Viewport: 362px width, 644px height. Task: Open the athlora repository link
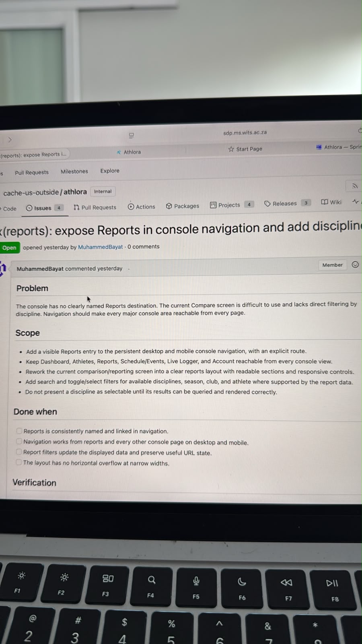(75, 192)
